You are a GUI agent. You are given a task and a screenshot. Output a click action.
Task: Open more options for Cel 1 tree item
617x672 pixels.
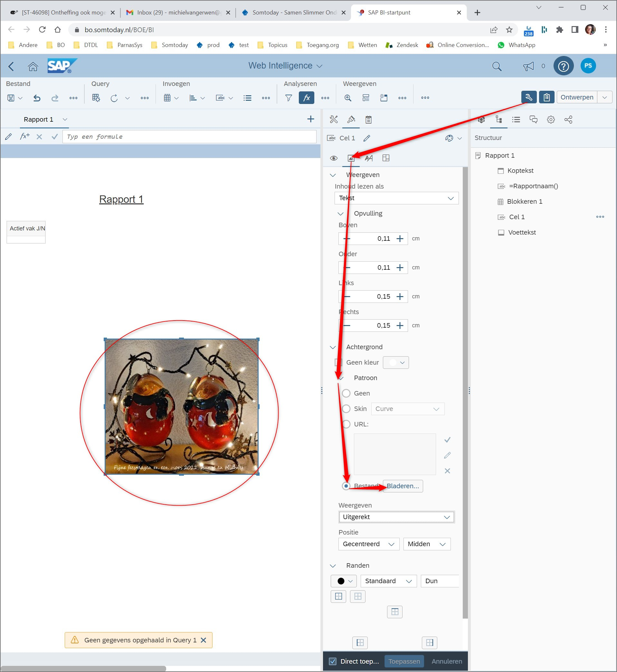(600, 217)
